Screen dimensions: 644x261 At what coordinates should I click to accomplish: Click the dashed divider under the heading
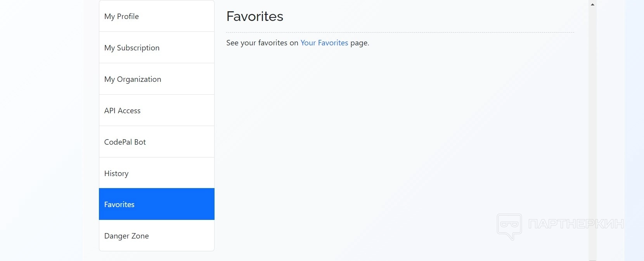point(400,33)
